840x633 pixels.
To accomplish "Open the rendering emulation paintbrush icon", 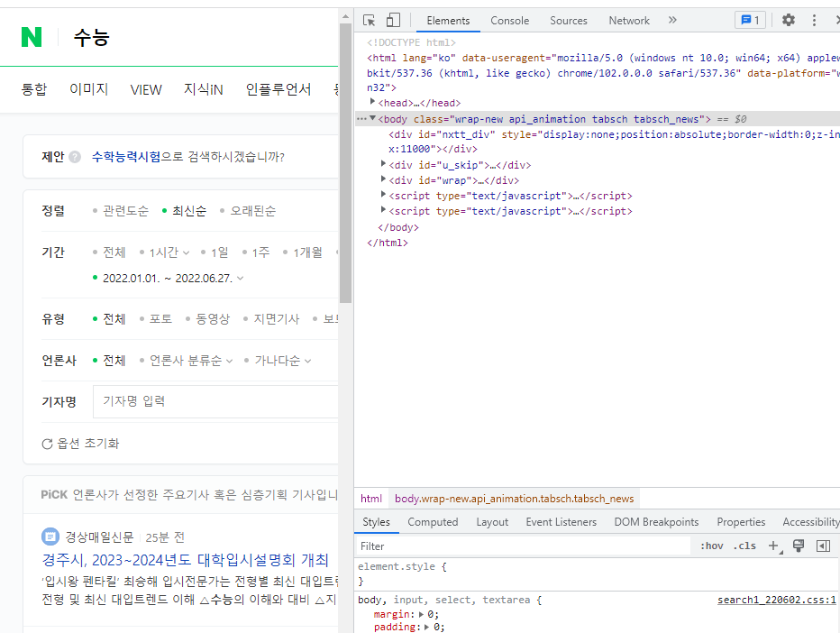I will click(x=799, y=546).
